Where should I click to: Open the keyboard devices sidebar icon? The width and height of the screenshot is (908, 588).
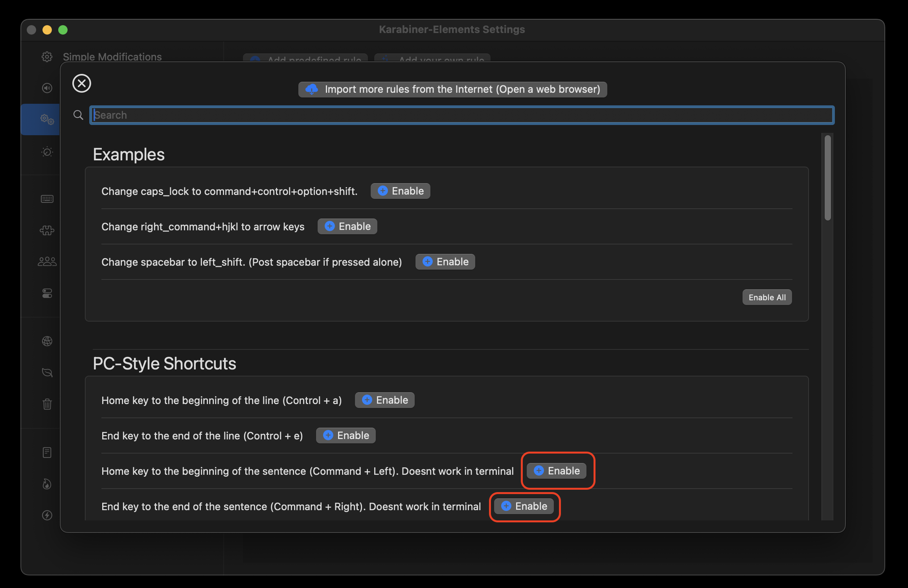(x=47, y=199)
